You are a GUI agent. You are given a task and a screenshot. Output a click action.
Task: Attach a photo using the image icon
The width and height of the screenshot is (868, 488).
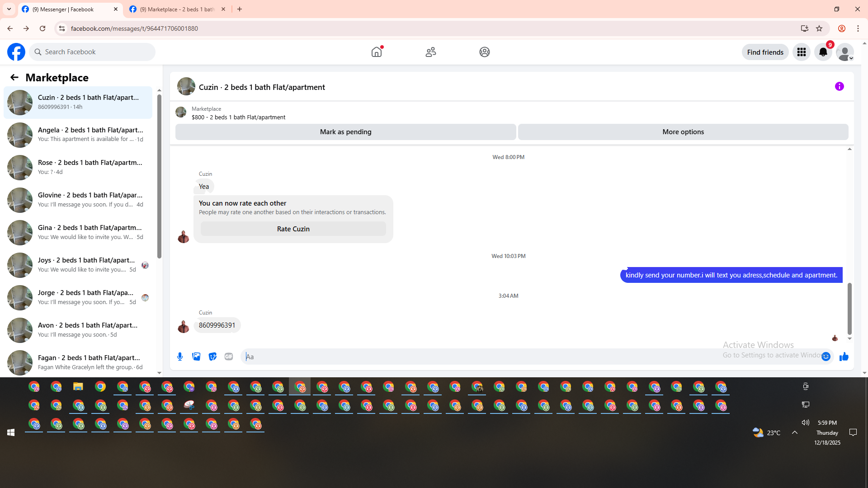[196, 357]
